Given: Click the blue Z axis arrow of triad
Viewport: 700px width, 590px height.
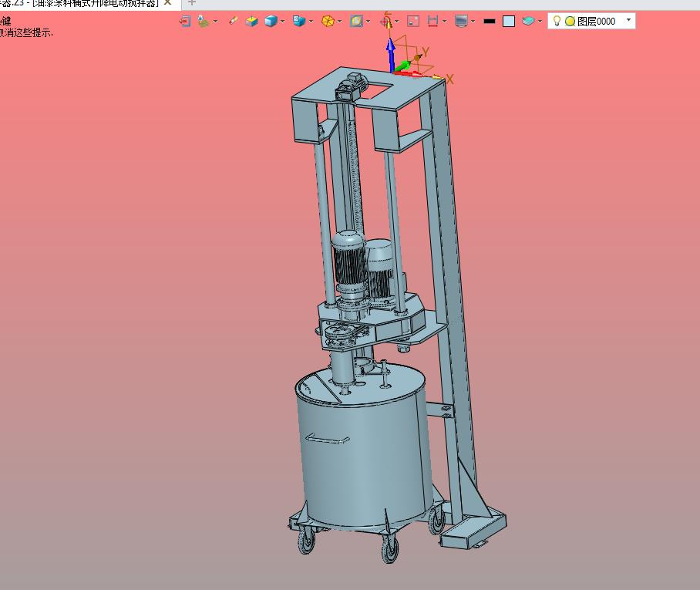Looking at the screenshot, I should 391,53.
